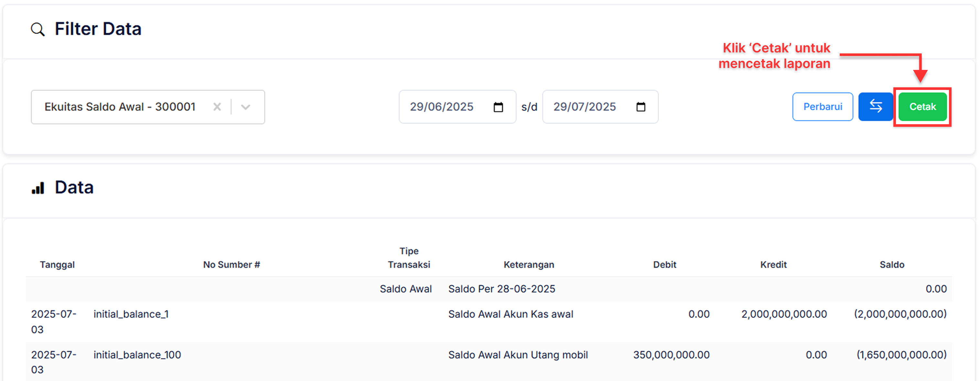Click the Perbarui button
The height and width of the screenshot is (381, 980).
822,107
